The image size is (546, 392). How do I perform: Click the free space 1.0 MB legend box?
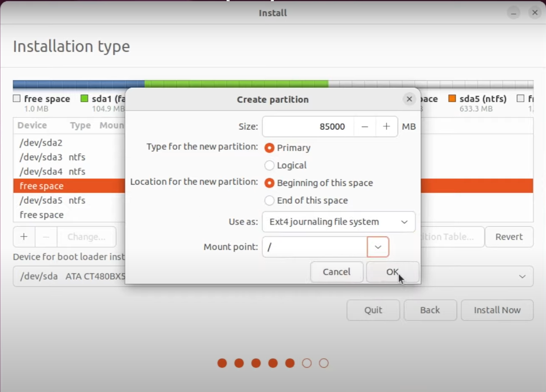[x=17, y=98]
